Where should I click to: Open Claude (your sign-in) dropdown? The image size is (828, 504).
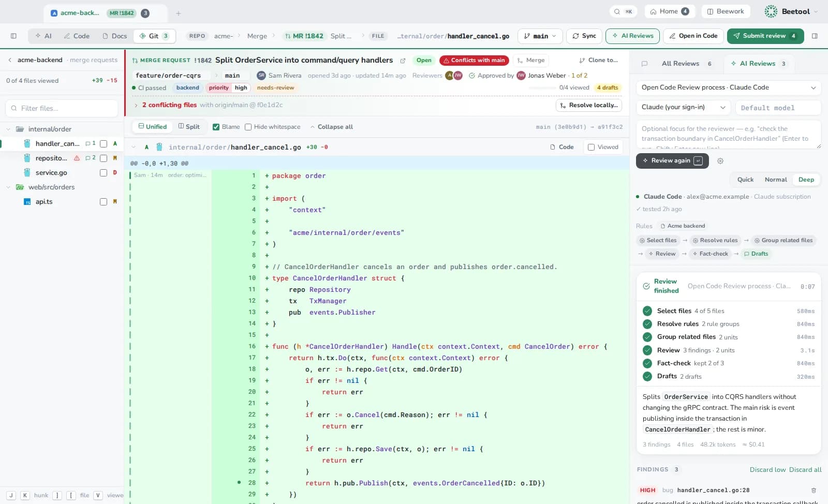(x=683, y=107)
